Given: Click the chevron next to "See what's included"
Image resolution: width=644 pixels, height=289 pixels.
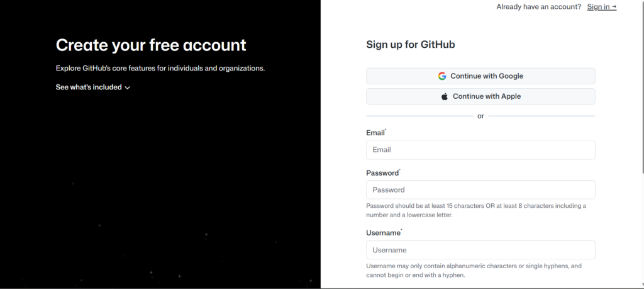Looking at the screenshot, I should (128, 88).
